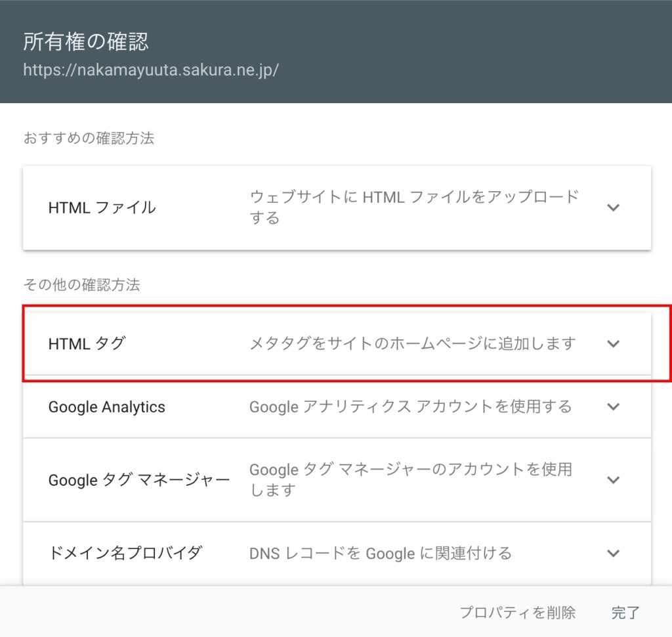Viewport: 672px width, 637px height.
Task: Click the その他の確認方法 section heading
Action: coord(81,285)
